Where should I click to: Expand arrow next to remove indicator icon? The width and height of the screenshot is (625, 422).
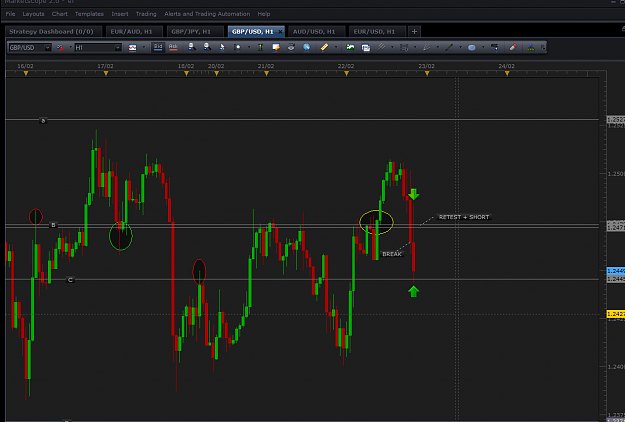[71, 47]
